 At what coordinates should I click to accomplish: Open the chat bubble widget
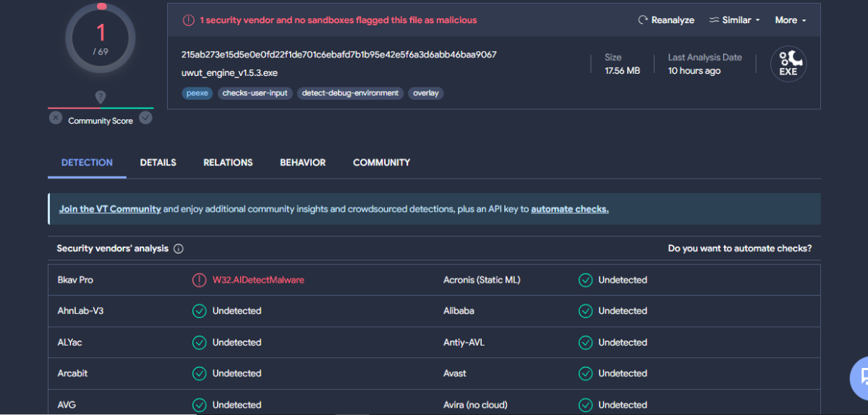click(859, 377)
